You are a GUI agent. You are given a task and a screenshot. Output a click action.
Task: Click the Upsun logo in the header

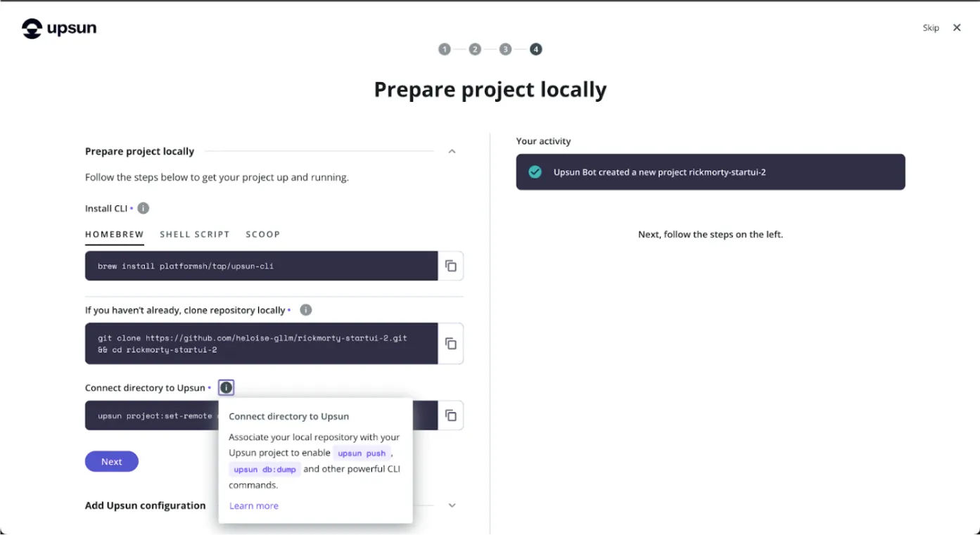point(58,28)
